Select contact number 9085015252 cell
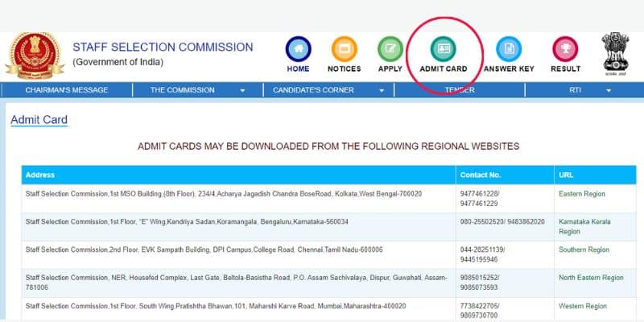 tap(505, 283)
